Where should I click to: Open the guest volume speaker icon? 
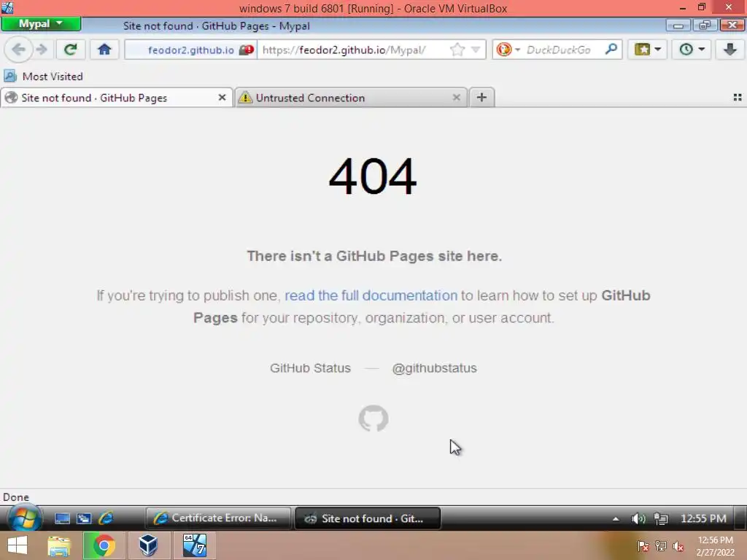click(638, 518)
